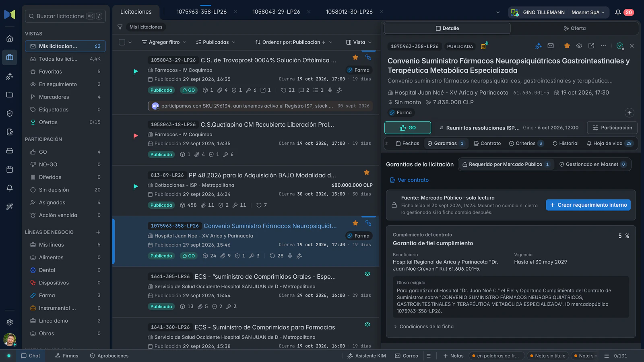Image resolution: width=644 pixels, height=362 pixels.
Task: Click the filter funnel icon above the list
Action: coord(120,27)
